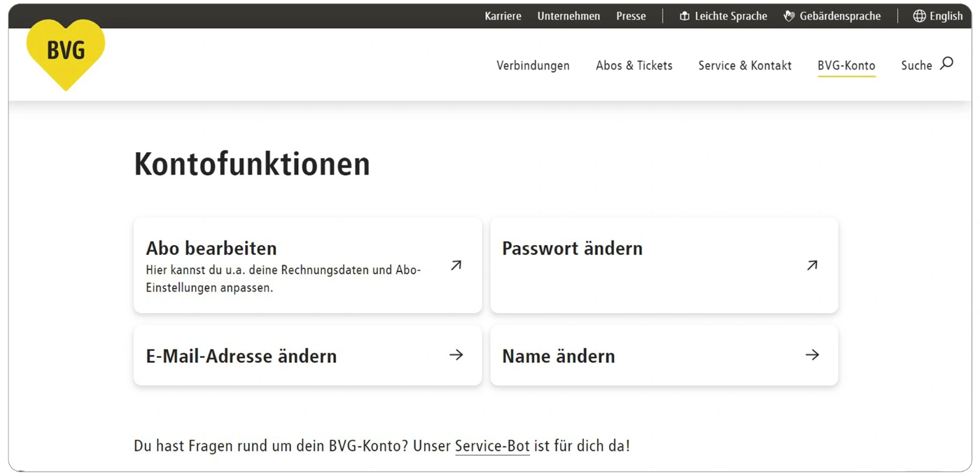980x475 pixels.
Task: Click the Suche label in navigation
Action: pyautogui.click(x=916, y=65)
